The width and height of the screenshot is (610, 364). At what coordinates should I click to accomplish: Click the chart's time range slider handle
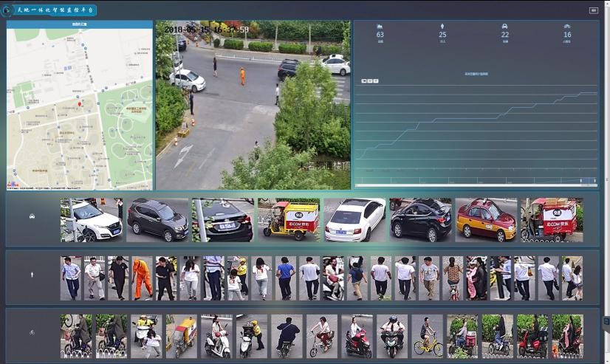pos(581,180)
